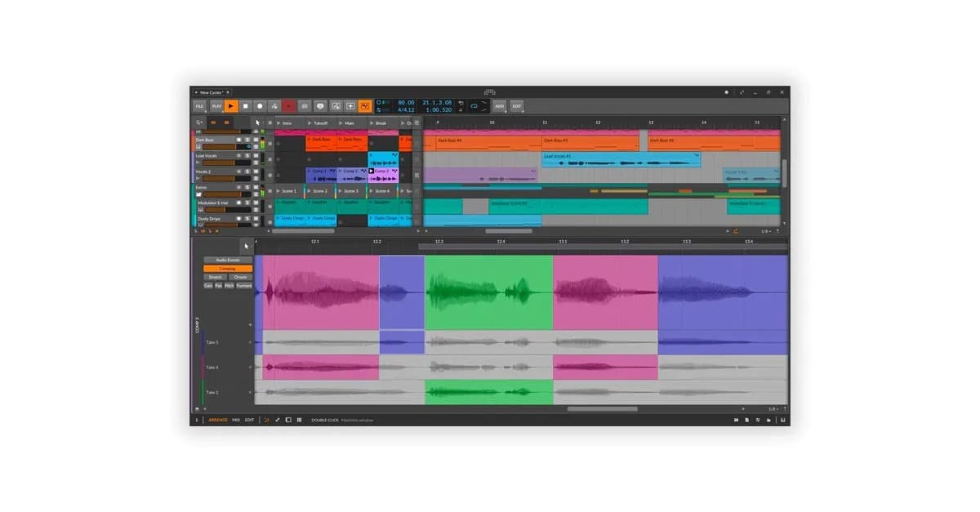The width and height of the screenshot is (980, 512).
Task: Click the Stop transport button
Action: (245, 105)
